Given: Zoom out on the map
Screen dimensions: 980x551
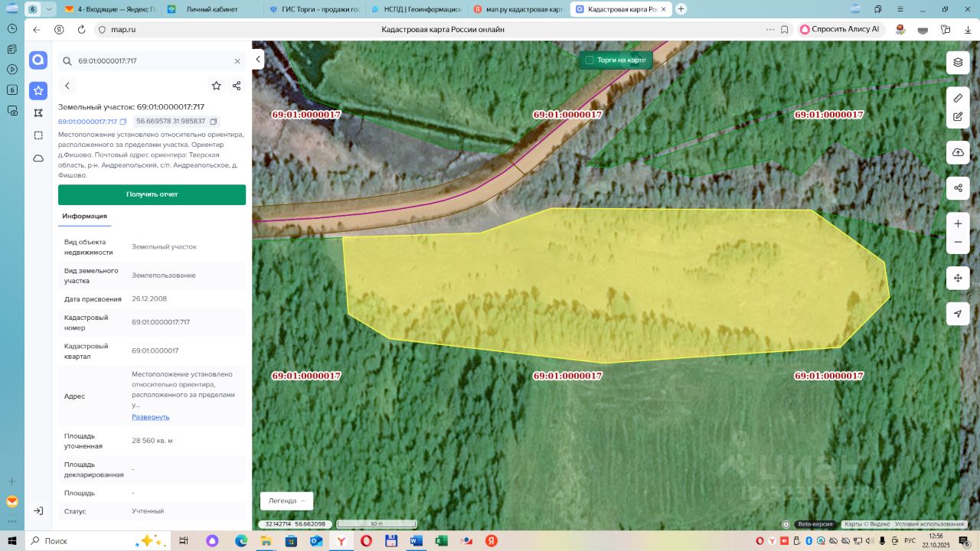Looking at the screenshot, I should pyautogui.click(x=958, y=242).
